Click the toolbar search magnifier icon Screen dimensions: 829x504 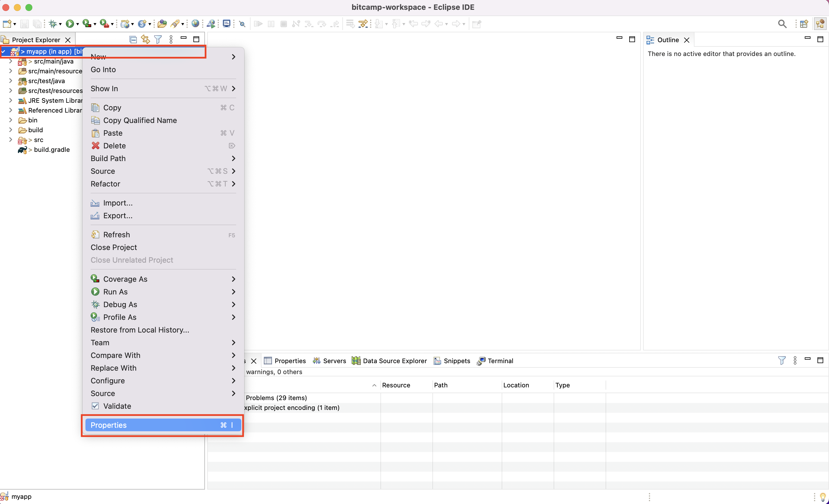coord(782,24)
